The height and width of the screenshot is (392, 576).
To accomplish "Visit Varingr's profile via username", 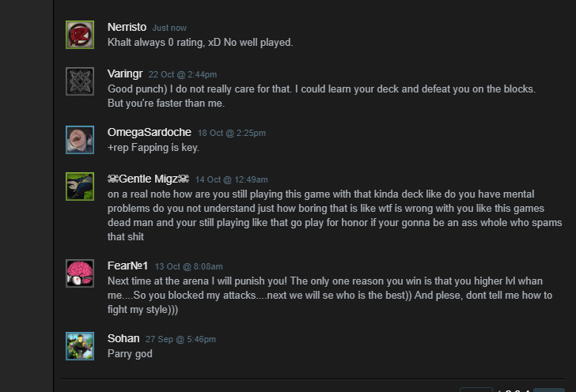I will pos(125,73).
